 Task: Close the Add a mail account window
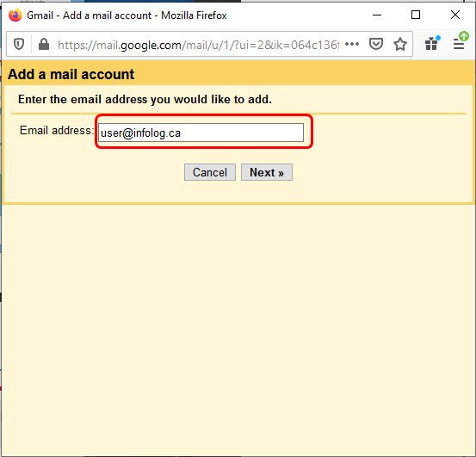[x=455, y=15]
